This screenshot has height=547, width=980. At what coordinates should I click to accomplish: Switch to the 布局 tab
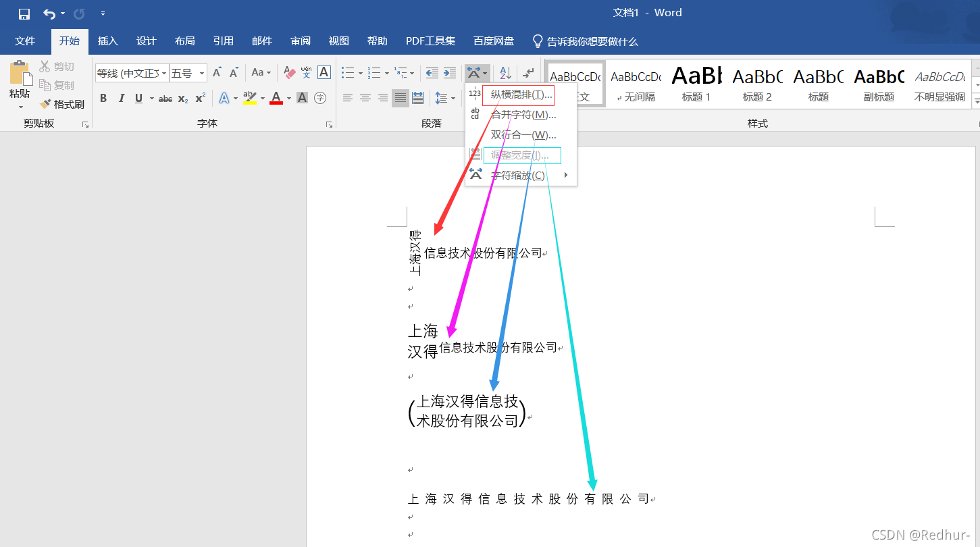[x=185, y=41]
